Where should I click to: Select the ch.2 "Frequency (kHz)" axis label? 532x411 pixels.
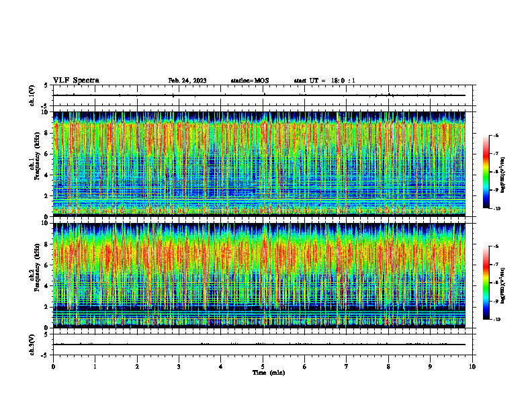37,267
